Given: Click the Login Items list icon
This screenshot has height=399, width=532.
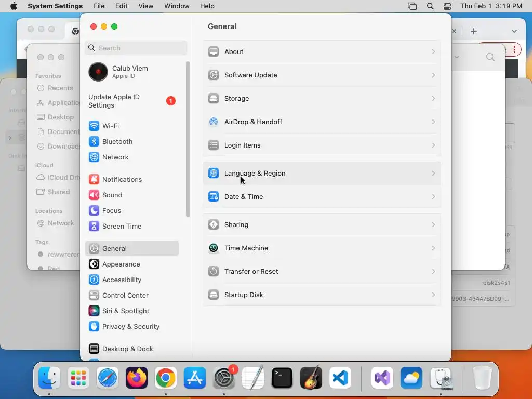Looking at the screenshot, I should 214,145.
